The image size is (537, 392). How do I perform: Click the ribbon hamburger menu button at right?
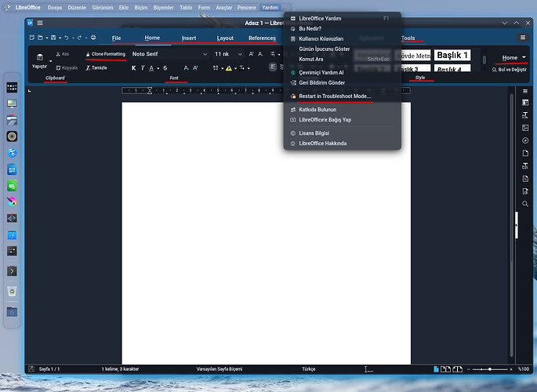point(523,38)
